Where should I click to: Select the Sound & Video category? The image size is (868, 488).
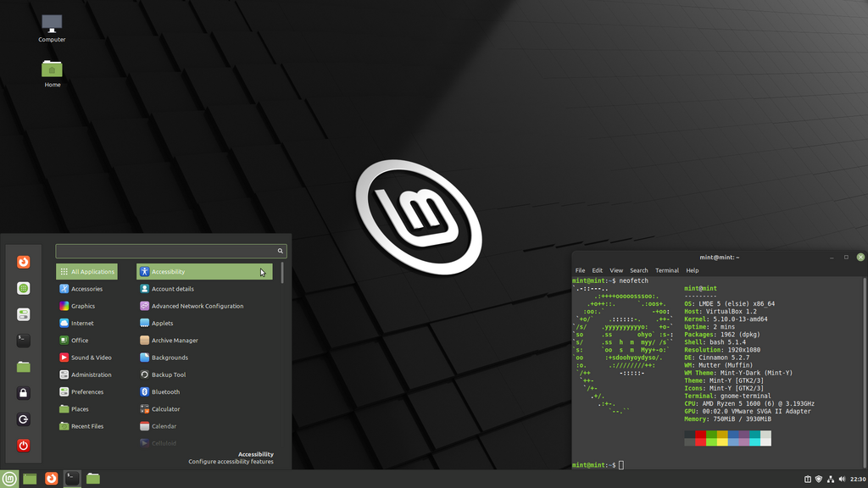pyautogui.click(x=87, y=358)
